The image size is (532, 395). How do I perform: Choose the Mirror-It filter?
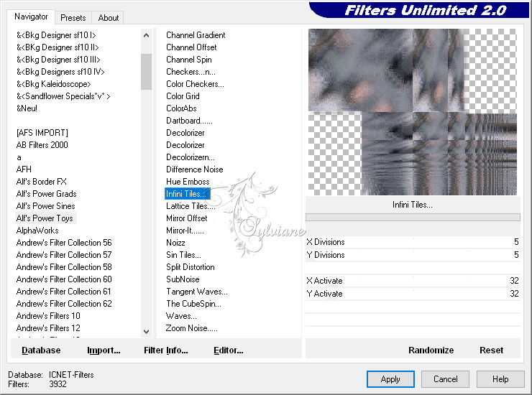tap(185, 231)
